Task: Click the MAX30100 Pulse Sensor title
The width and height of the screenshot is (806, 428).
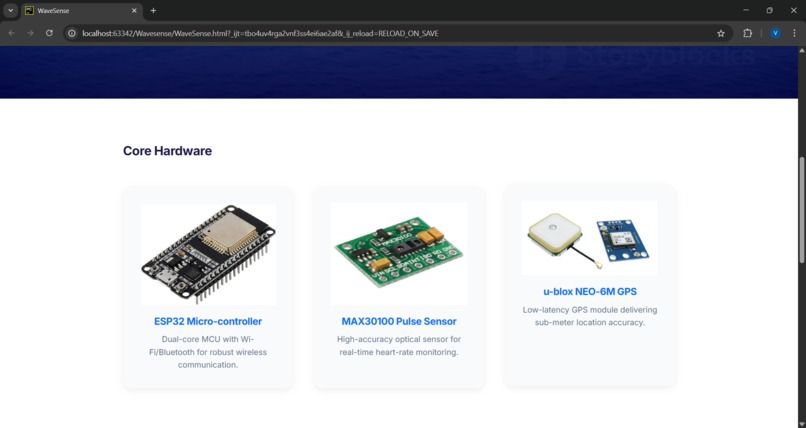Action: click(x=399, y=321)
